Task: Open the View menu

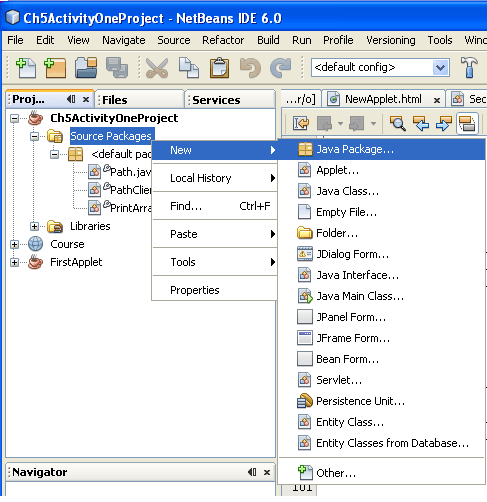Action: coord(78,40)
